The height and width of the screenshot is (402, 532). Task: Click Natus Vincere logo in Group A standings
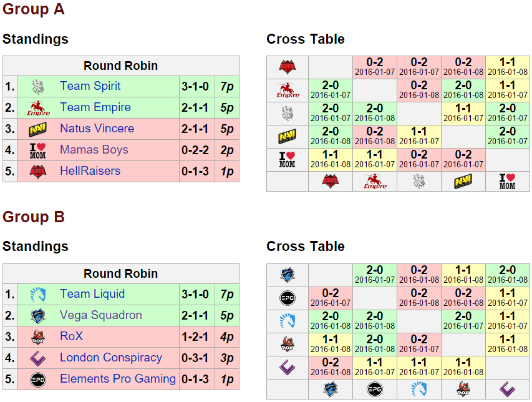coord(38,129)
